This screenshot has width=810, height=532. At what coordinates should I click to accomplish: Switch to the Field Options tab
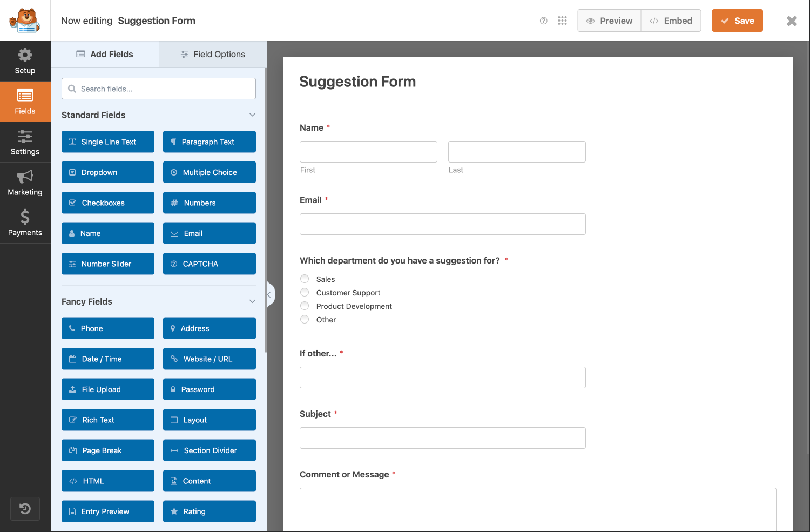pyautogui.click(x=213, y=54)
